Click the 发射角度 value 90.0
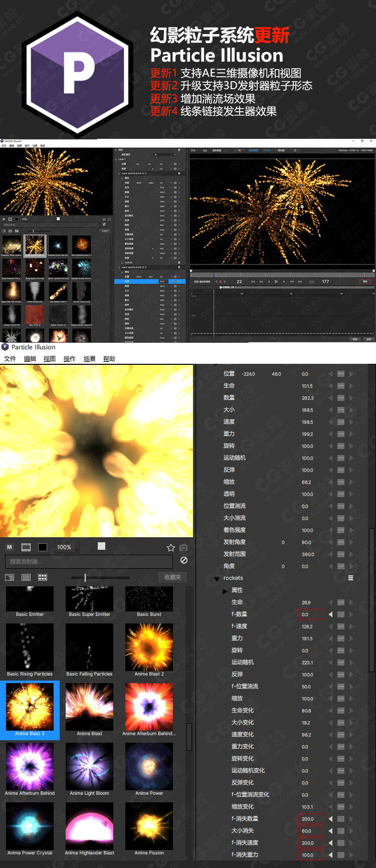The width and height of the screenshot is (376, 868). pos(306,542)
